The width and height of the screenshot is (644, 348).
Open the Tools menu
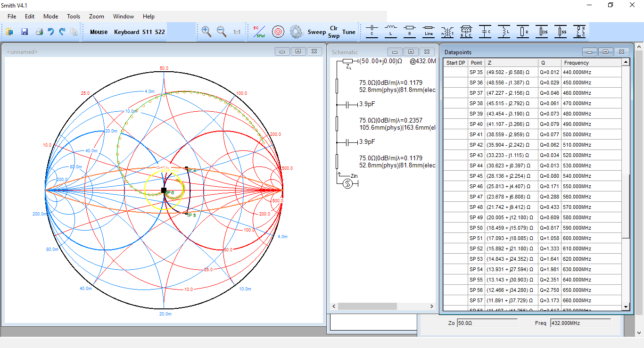pos(74,17)
